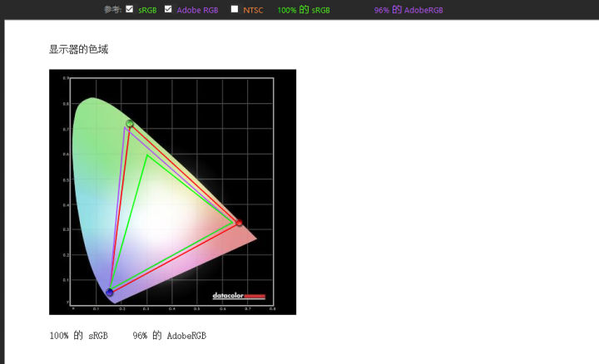This screenshot has width=599, height=364.
Task: Click the purple Adobe RGB label
Action: tap(197, 10)
